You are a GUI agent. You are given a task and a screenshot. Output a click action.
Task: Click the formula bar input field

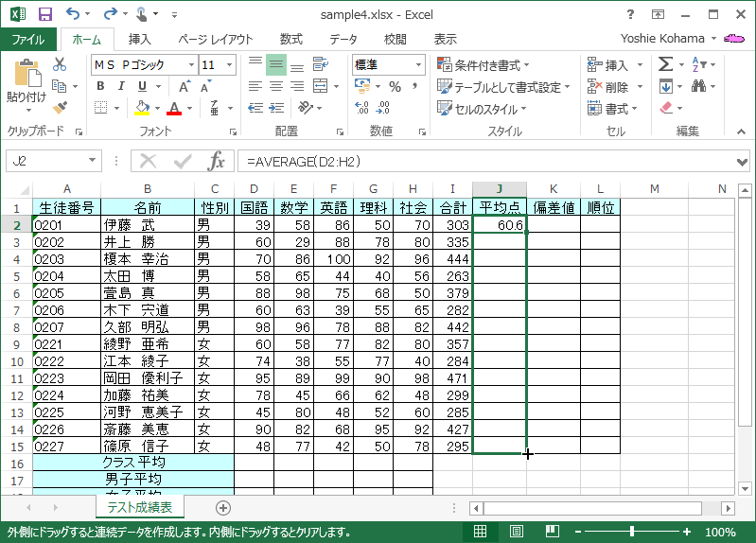pos(487,161)
